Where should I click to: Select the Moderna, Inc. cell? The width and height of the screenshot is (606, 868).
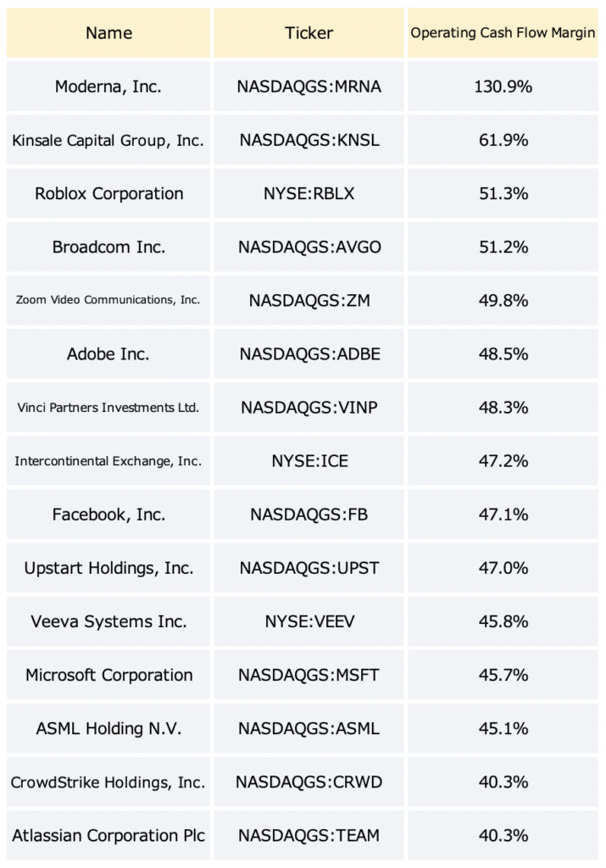[x=108, y=86]
